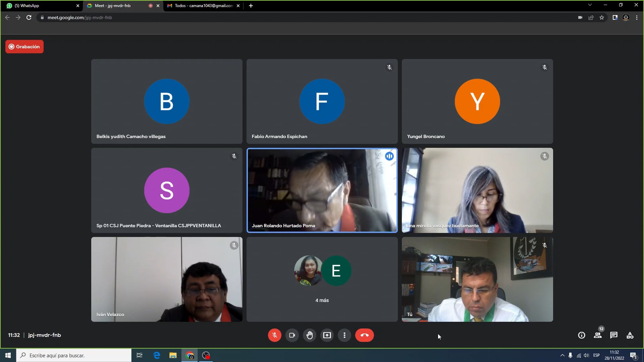
Task: Open the chat panel
Action: 614,335
